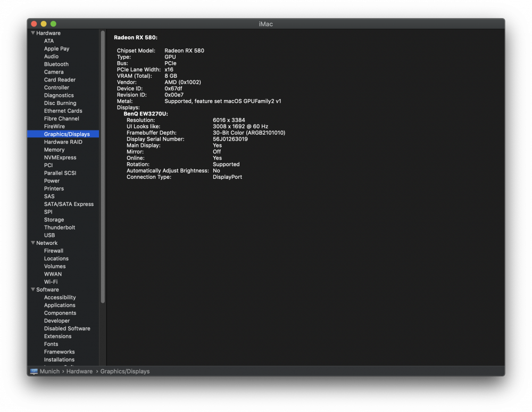Select Diagnostics in the sidebar
The image size is (532, 412).
(x=59, y=95)
